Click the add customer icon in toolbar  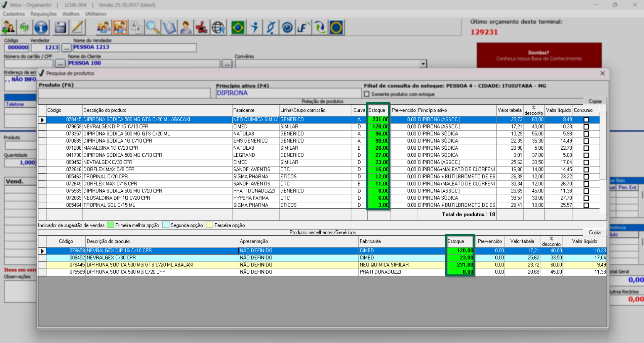click(8, 27)
